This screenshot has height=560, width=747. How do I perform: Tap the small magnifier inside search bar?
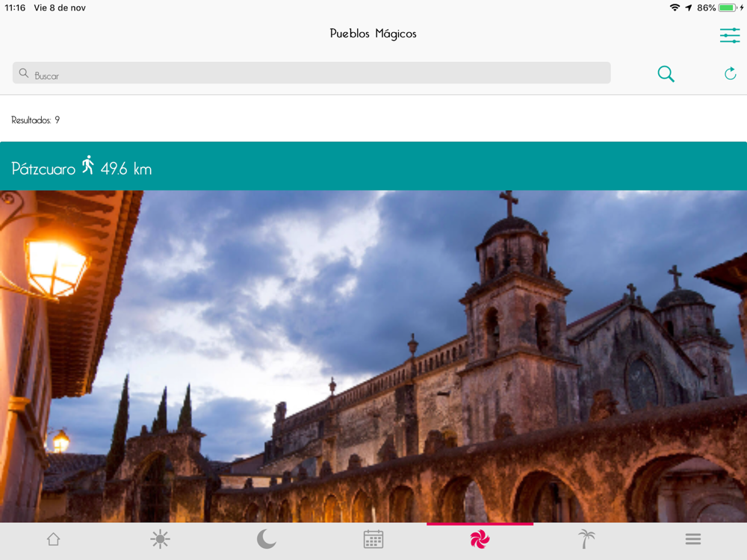(24, 73)
